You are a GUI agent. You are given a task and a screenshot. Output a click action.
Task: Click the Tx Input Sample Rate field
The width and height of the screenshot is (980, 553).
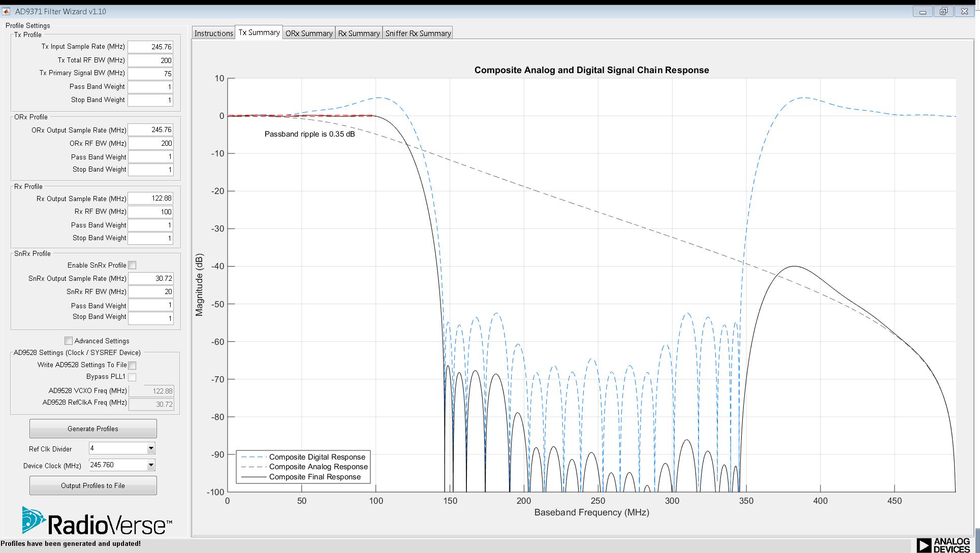[x=150, y=47]
